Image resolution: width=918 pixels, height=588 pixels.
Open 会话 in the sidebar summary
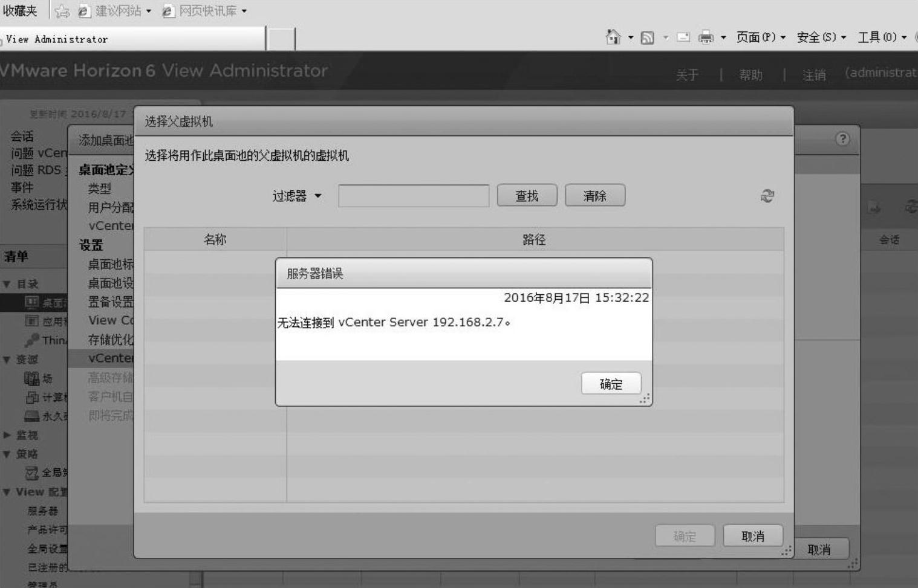22,137
